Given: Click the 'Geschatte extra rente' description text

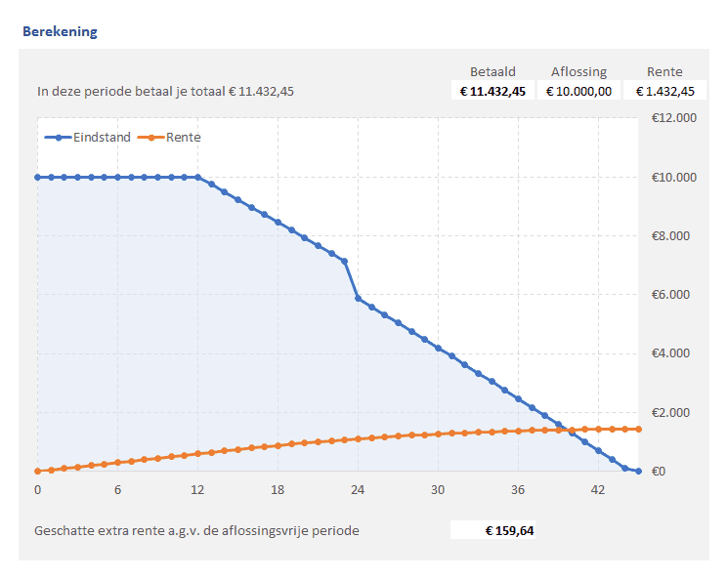Looking at the screenshot, I should pos(196,531).
